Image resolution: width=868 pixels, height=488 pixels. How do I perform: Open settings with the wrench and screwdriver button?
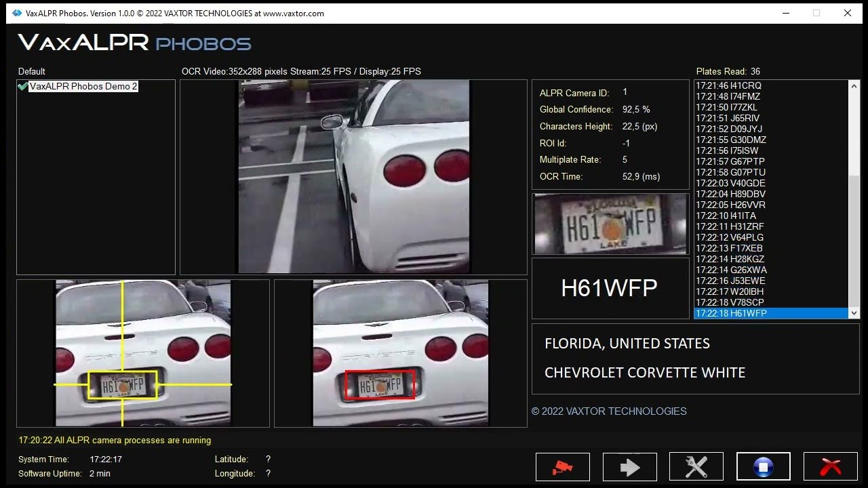click(696, 467)
